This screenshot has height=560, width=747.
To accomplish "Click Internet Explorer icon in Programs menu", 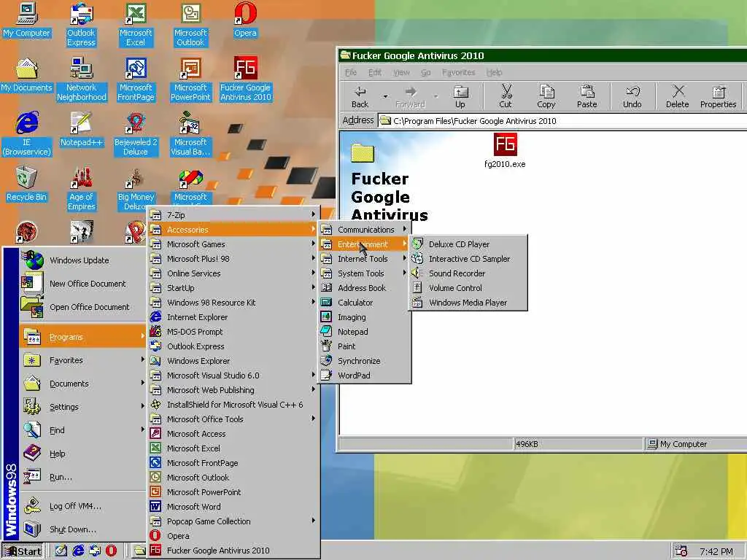I will (155, 317).
